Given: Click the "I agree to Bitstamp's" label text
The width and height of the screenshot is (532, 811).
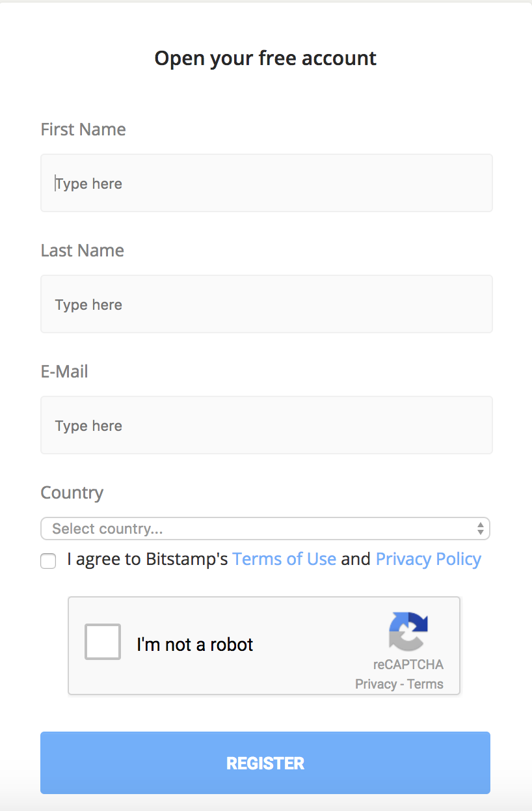Looking at the screenshot, I should (148, 559).
